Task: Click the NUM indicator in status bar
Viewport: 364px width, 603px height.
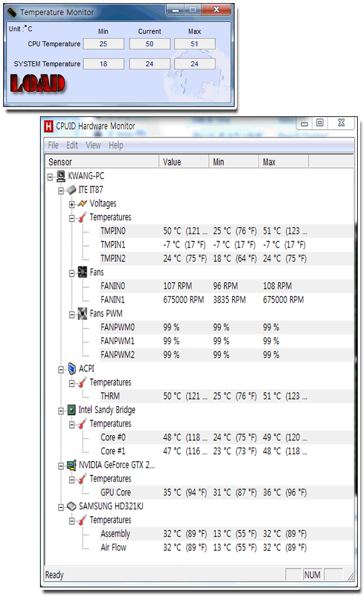Action: point(312,575)
